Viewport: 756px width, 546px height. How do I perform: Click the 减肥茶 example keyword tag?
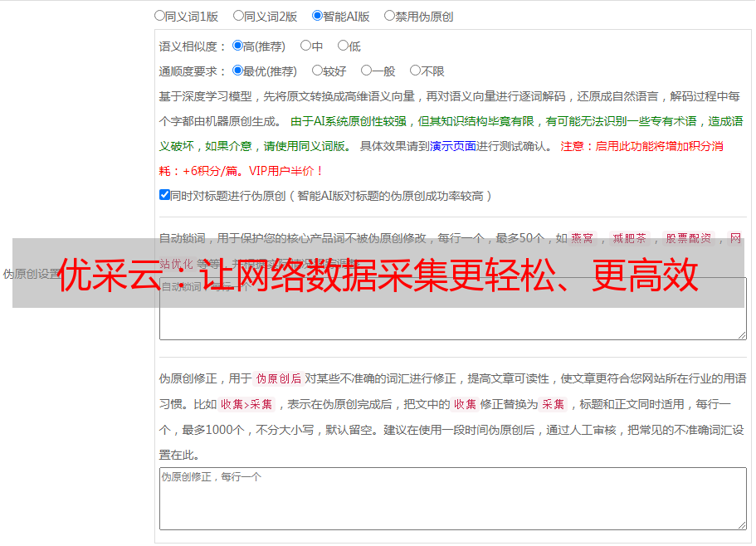click(x=629, y=238)
